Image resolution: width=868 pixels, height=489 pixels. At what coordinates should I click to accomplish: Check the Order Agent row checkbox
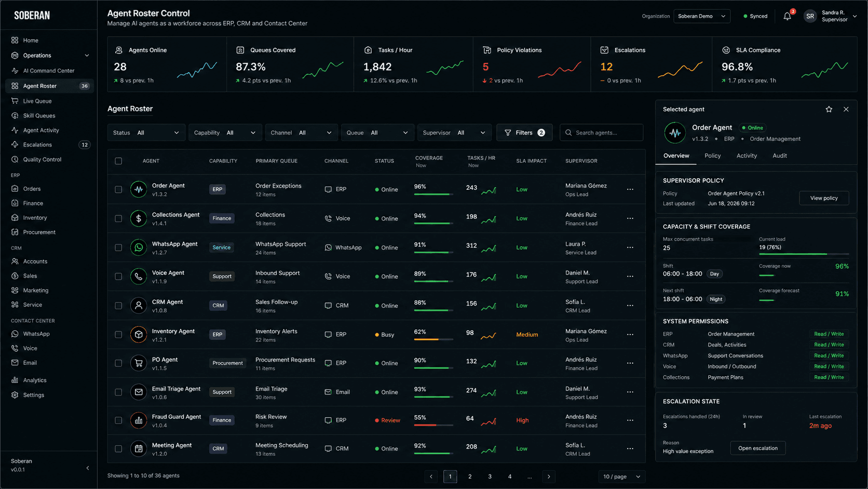pyautogui.click(x=118, y=190)
